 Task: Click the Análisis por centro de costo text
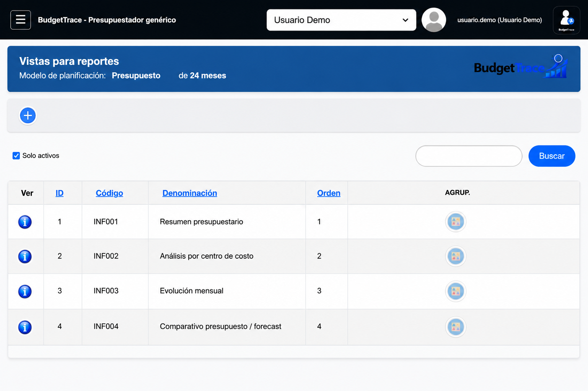207,256
